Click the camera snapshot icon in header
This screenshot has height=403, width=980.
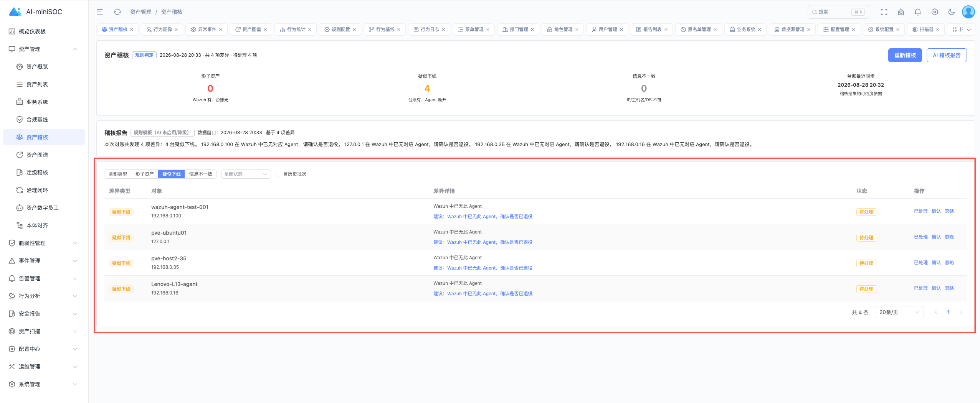(901, 12)
